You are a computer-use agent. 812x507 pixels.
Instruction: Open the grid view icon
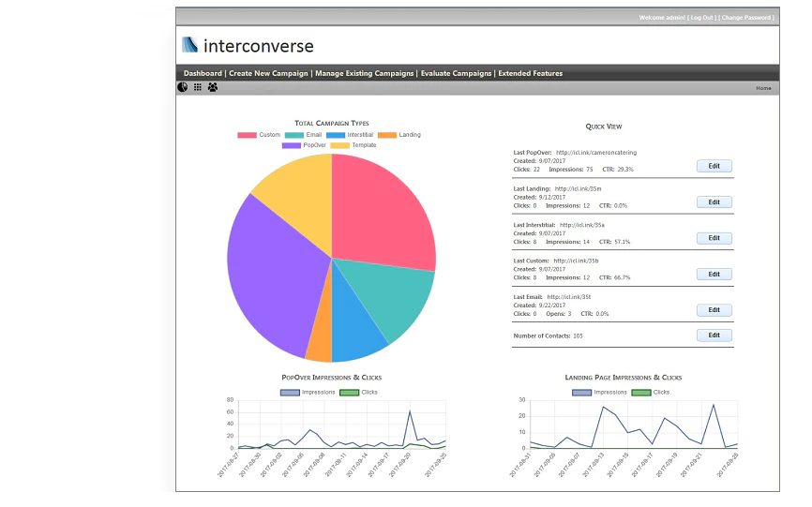point(198,87)
